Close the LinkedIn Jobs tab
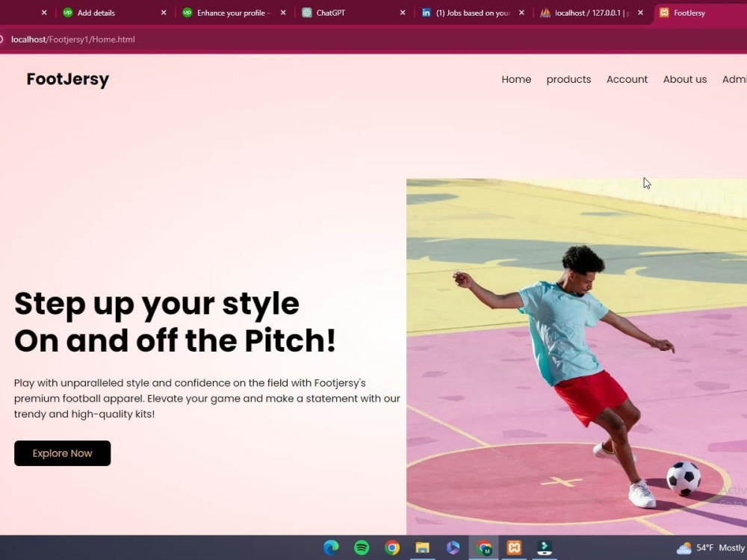The image size is (747, 560). tap(521, 13)
